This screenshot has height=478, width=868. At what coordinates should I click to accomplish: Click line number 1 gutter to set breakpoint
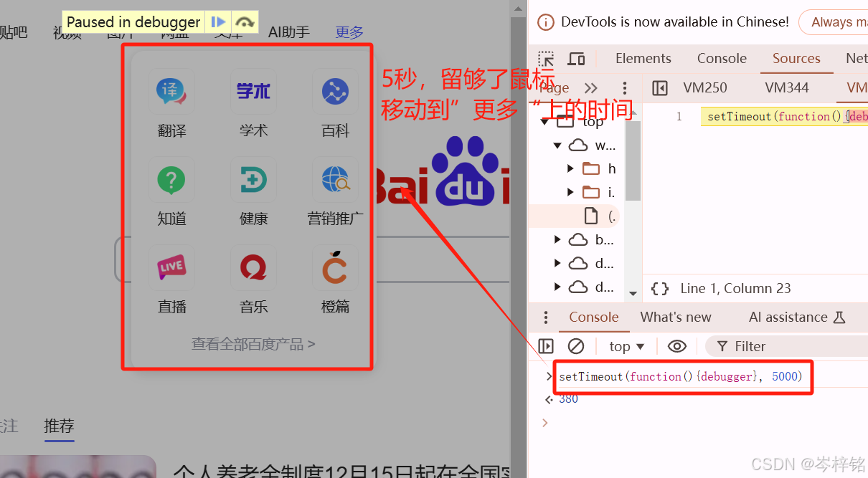point(679,116)
